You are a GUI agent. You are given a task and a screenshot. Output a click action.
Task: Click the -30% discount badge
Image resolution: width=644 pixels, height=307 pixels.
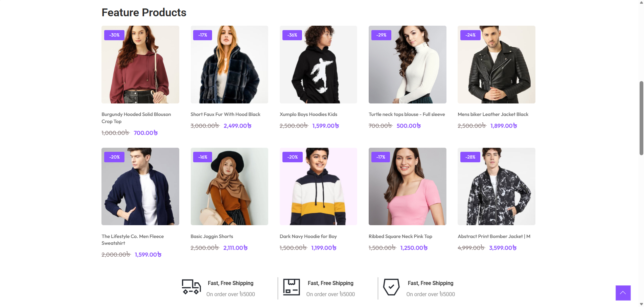pos(114,35)
